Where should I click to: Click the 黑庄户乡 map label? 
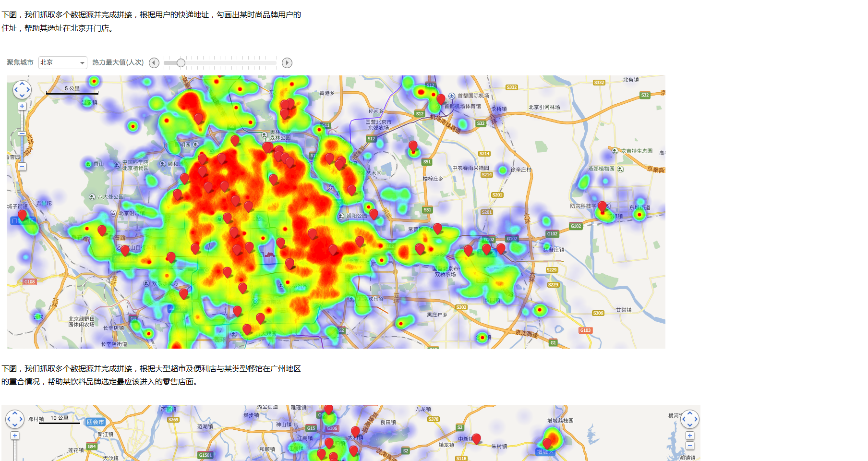coord(437,315)
